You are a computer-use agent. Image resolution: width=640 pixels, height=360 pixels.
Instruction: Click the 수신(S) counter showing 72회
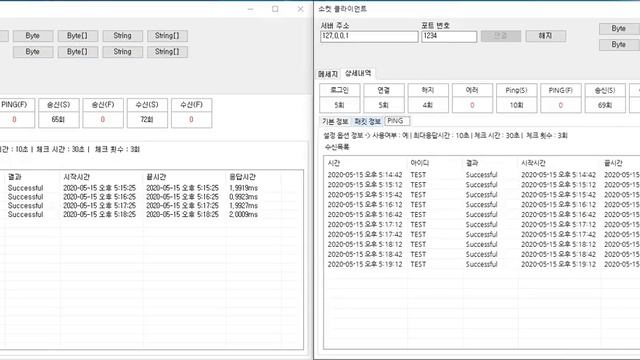[x=147, y=113]
